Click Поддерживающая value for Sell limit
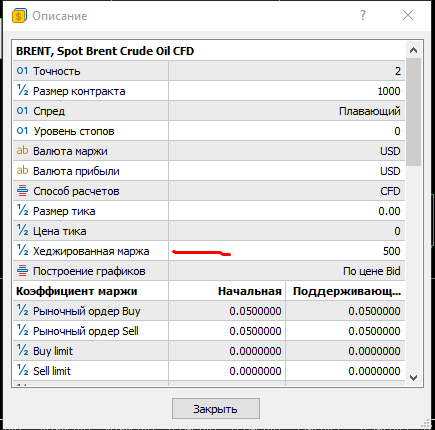The image size is (435, 430). [x=374, y=371]
